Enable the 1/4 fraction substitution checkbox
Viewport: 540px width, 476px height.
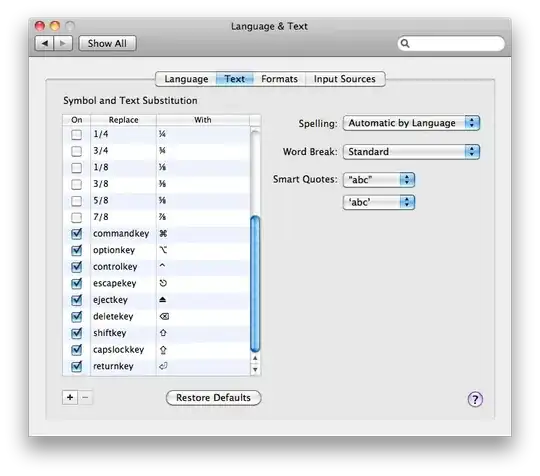pos(76,134)
